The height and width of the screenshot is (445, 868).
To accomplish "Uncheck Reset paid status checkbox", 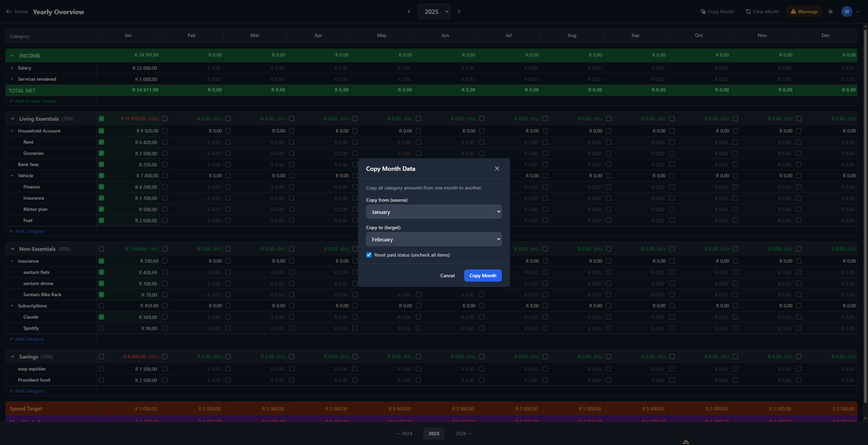I will 369,255.
